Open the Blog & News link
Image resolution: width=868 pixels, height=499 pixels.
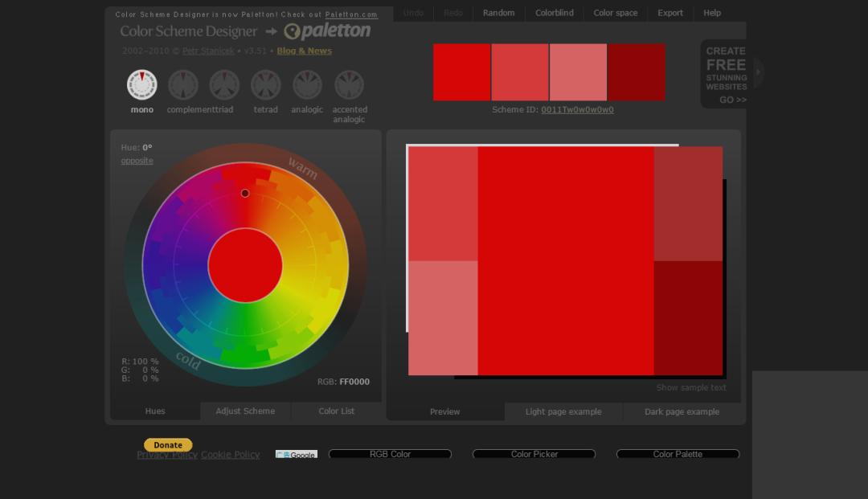(304, 51)
